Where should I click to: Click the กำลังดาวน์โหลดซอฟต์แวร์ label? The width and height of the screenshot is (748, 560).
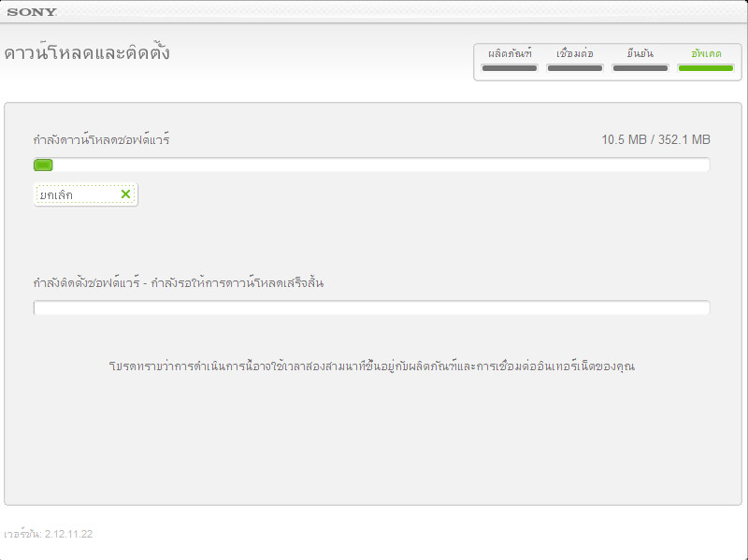tap(101, 139)
